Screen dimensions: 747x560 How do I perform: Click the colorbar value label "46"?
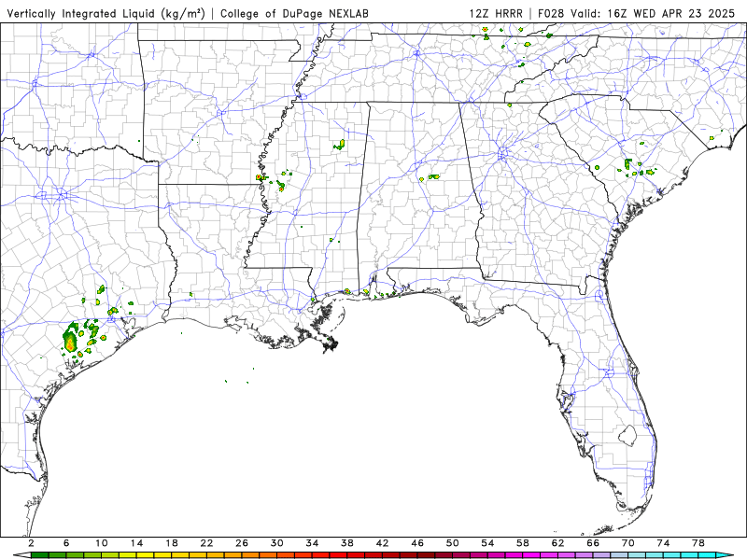(417, 543)
